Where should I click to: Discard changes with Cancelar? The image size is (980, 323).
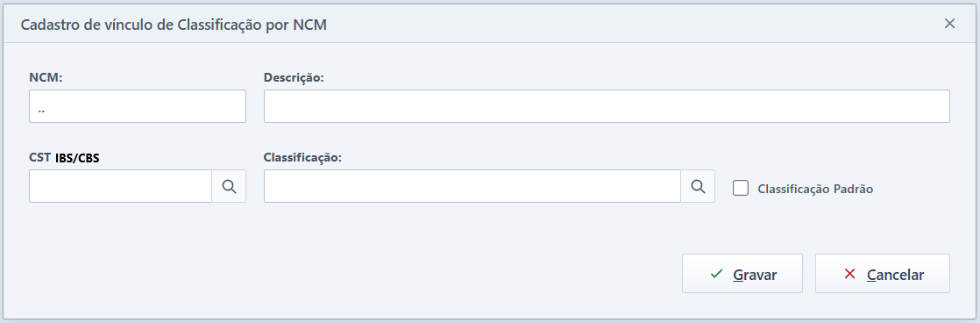click(x=883, y=274)
